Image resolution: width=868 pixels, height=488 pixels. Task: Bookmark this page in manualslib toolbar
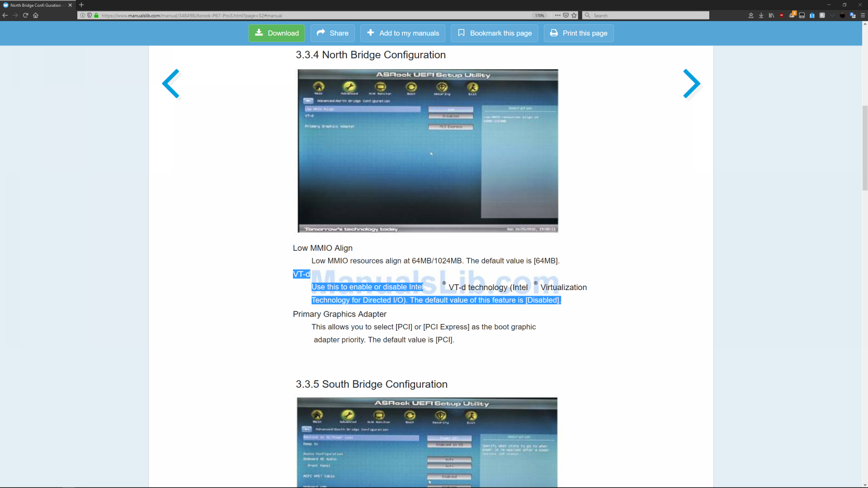(494, 33)
